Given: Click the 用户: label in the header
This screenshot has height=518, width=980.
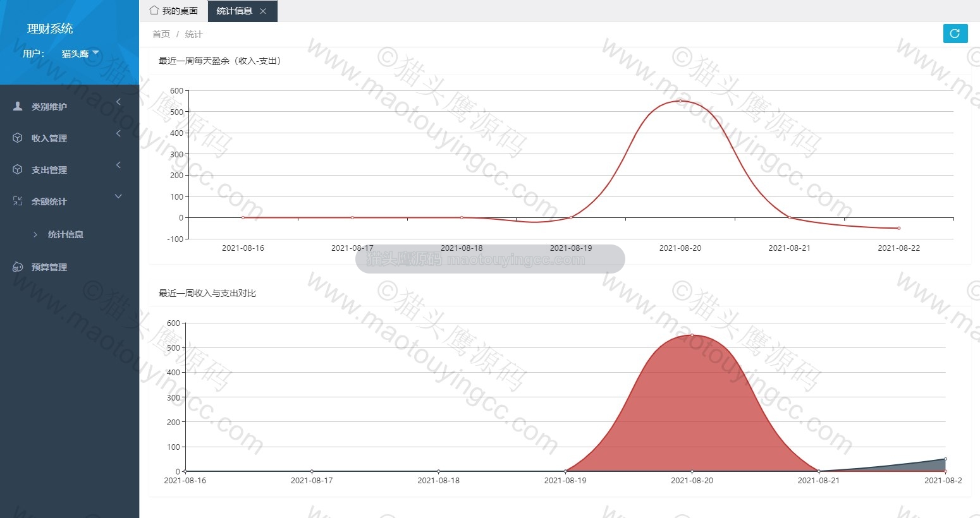Looking at the screenshot, I should (34, 54).
